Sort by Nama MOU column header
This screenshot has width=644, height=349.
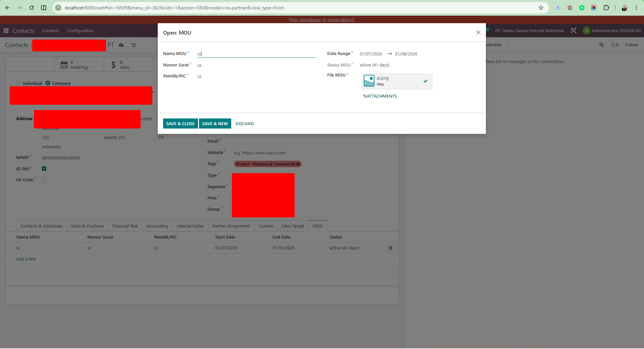(28, 237)
